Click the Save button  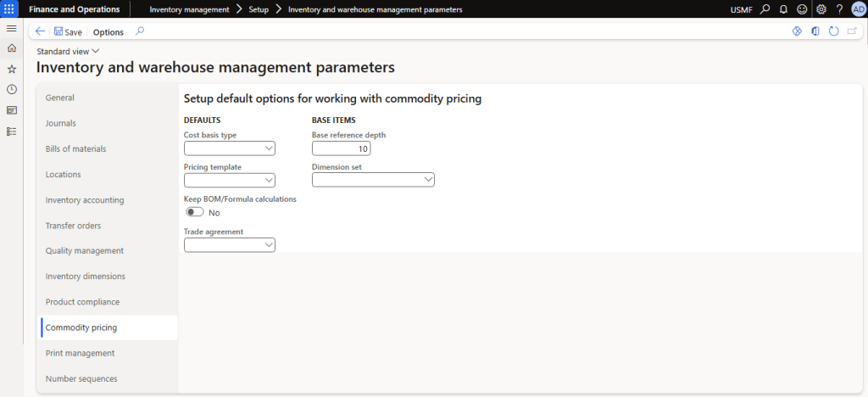coord(68,32)
